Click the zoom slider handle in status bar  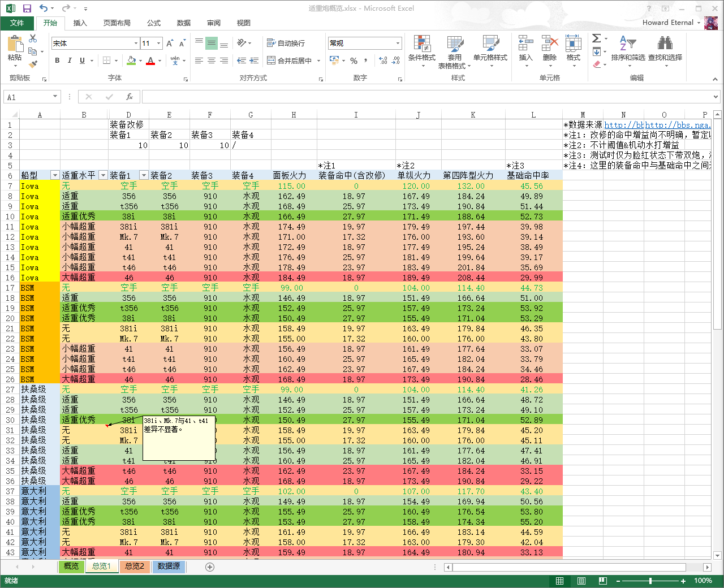(x=650, y=581)
